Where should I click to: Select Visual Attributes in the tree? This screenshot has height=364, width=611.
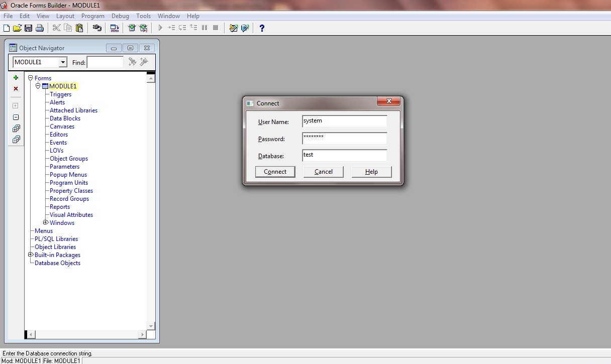71,215
